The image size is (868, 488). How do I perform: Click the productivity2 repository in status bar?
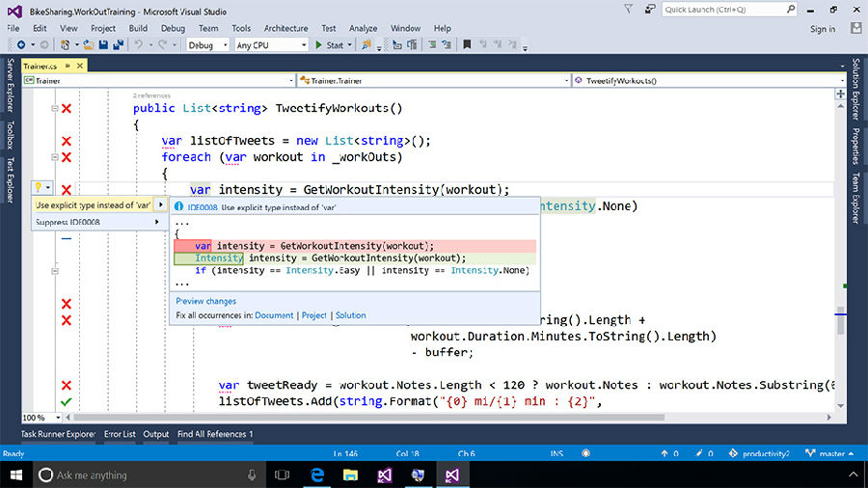coord(760,453)
